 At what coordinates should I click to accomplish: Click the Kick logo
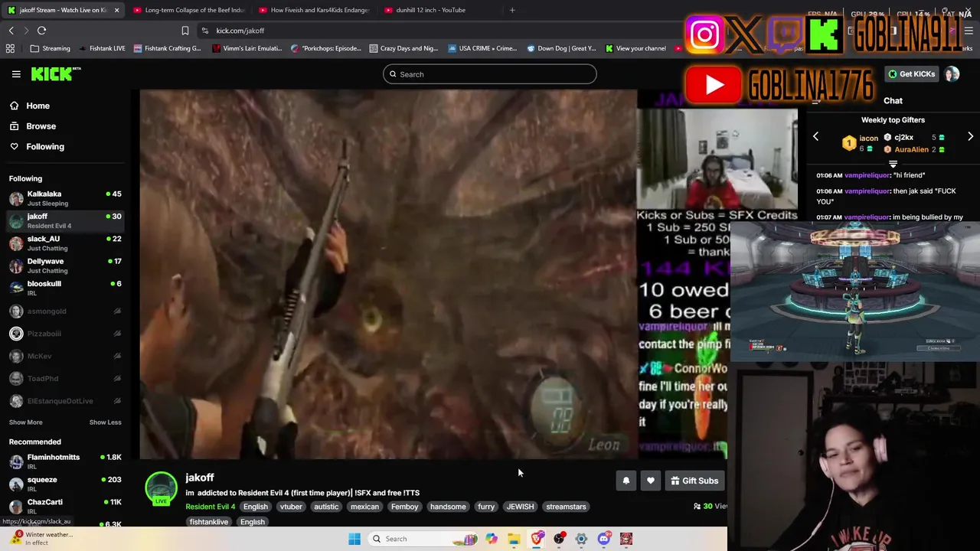pos(56,74)
